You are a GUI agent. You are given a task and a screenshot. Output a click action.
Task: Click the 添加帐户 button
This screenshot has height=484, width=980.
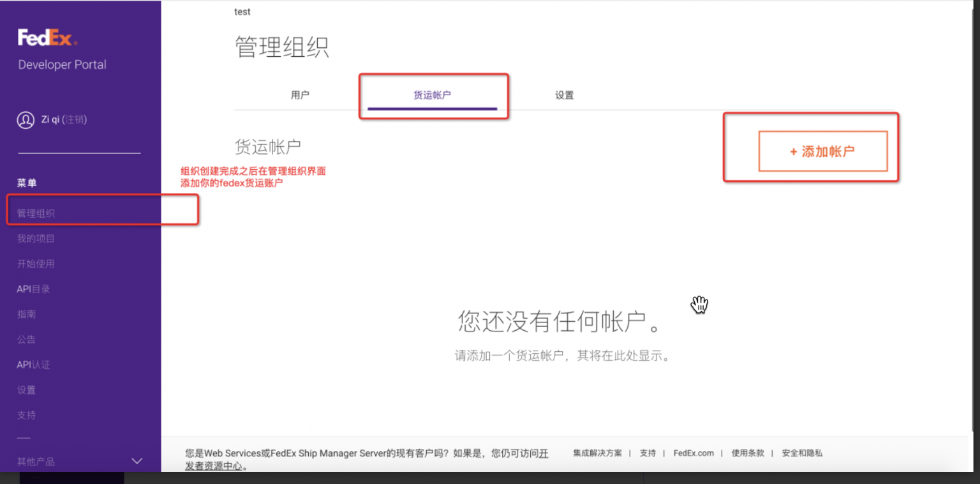823,151
